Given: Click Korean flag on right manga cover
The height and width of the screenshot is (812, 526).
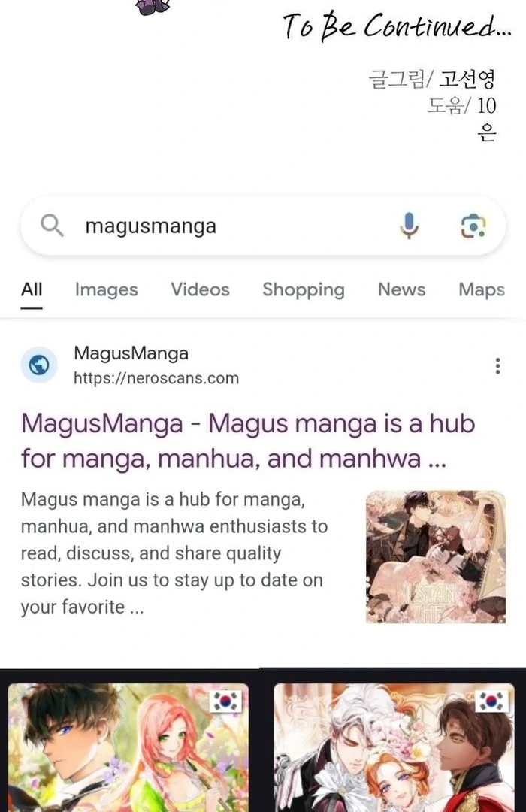Looking at the screenshot, I should pyautogui.click(x=491, y=701).
